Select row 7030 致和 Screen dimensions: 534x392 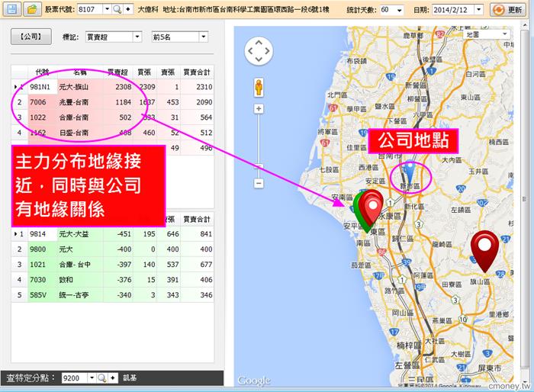[112, 280]
